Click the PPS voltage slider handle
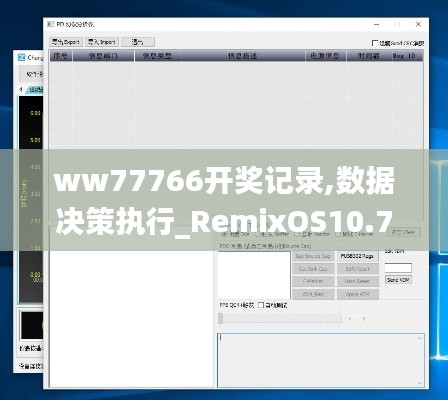 point(221,318)
